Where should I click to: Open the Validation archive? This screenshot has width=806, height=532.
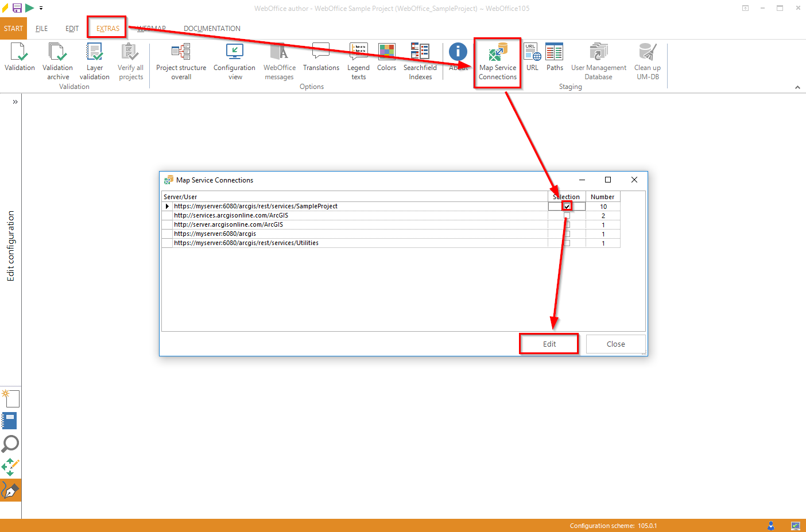point(58,61)
